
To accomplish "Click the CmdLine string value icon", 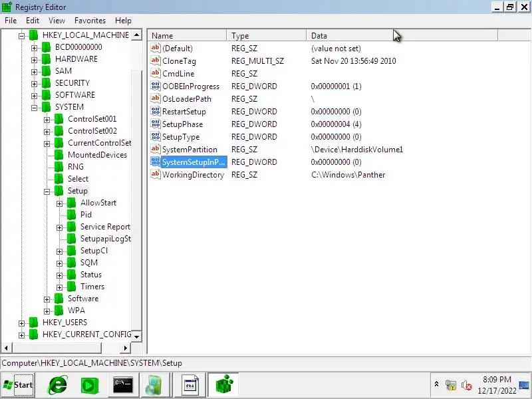I will (155, 73).
